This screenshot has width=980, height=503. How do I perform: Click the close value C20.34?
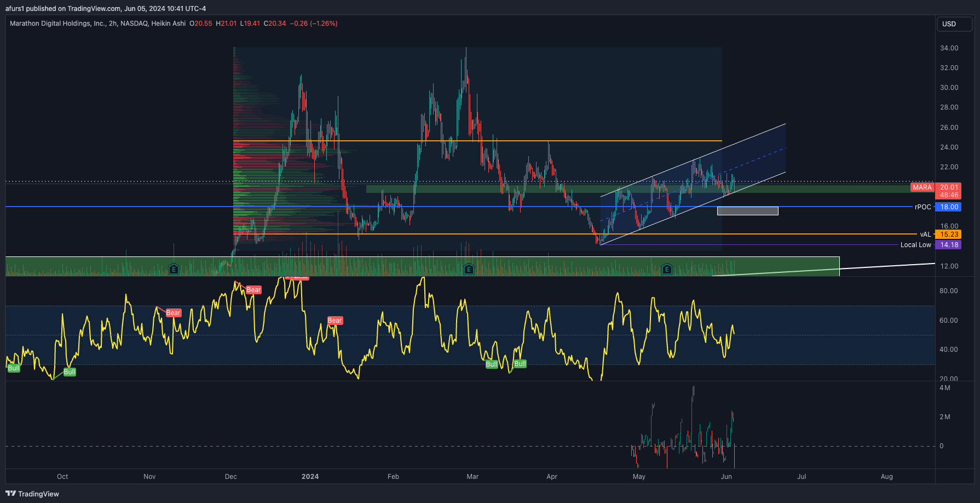pyautogui.click(x=275, y=24)
